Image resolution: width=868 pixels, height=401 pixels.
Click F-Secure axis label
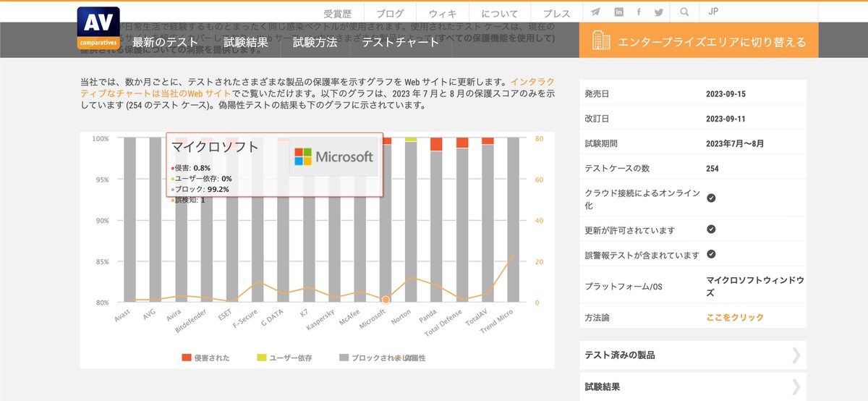246,319
